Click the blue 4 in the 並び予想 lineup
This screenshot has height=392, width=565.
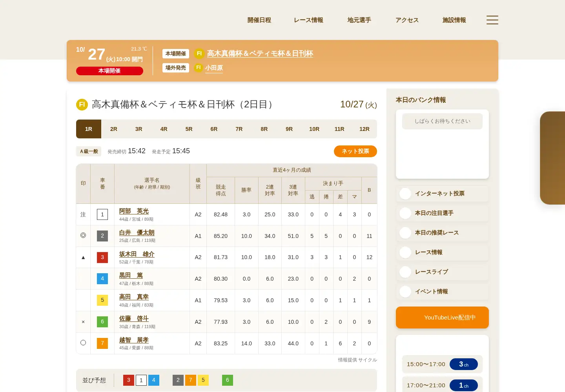coord(154,380)
